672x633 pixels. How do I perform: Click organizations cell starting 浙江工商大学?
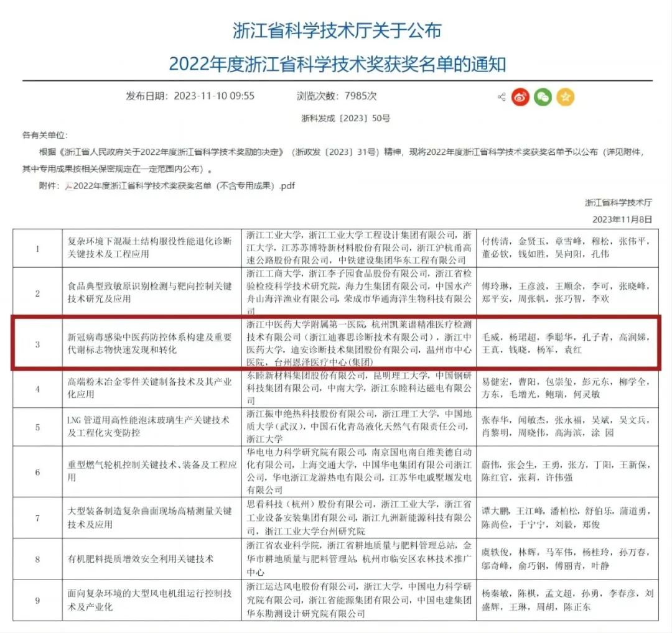[359, 293]
